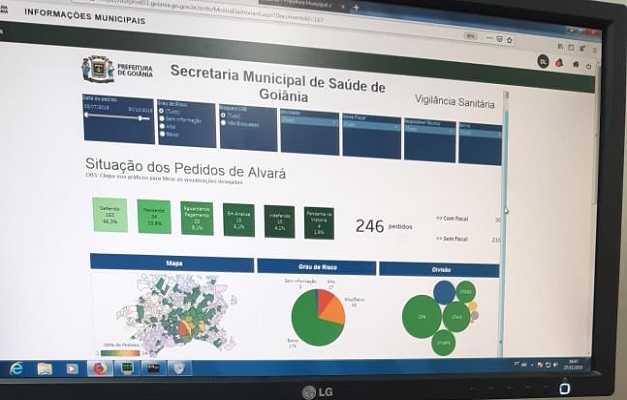
Task: Open the shield taskbar app
Action: [x=179, y=368]
